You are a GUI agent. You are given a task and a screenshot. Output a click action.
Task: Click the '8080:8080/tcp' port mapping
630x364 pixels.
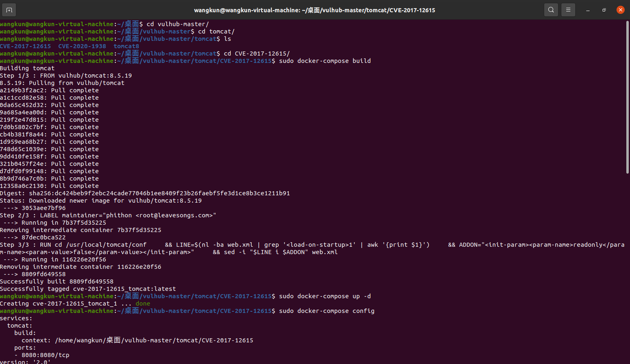point(45,355)
